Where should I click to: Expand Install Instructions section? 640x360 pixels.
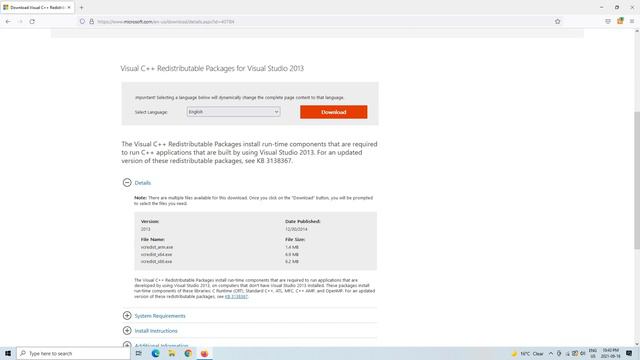(x=127, y=331)
